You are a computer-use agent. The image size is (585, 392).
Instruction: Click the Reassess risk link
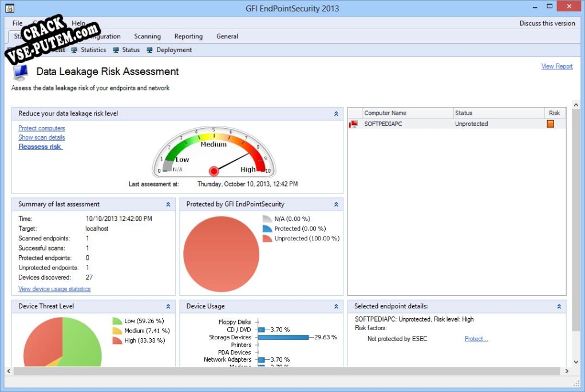40,146
